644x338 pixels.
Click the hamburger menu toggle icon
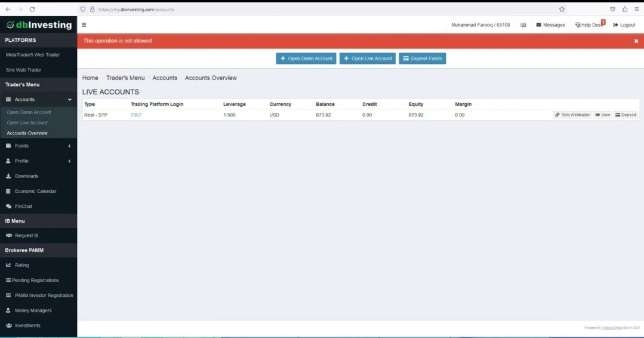point(84,25)
